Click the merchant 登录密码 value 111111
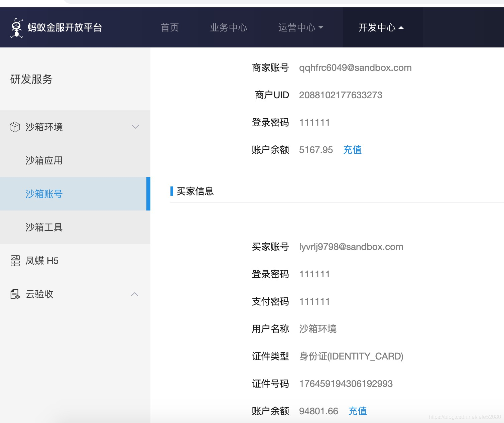504x423 pixels. tap(314, 122)
